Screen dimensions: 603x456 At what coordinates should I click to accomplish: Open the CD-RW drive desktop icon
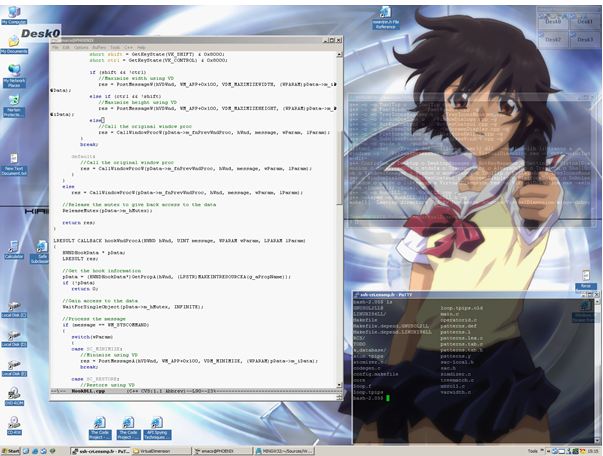click(14, 426)
